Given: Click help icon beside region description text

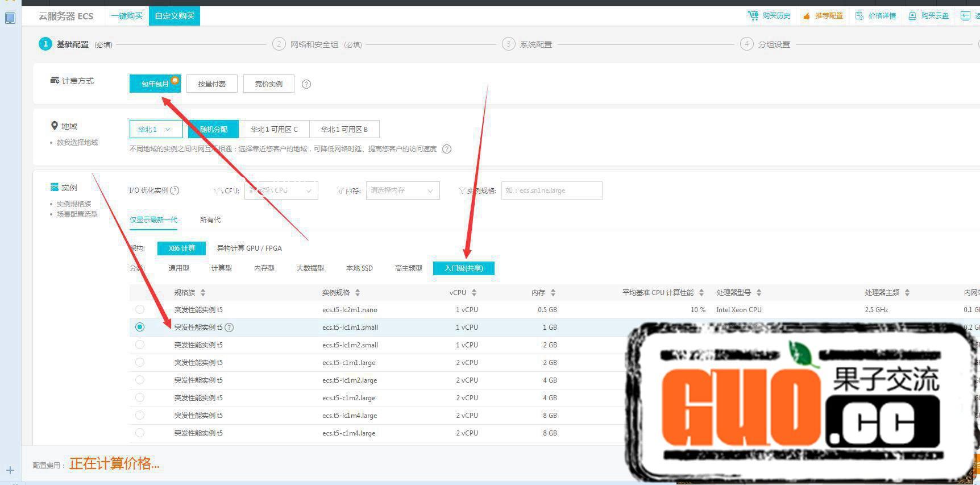Looking at the screenshot, I should (x=447, y=149).
